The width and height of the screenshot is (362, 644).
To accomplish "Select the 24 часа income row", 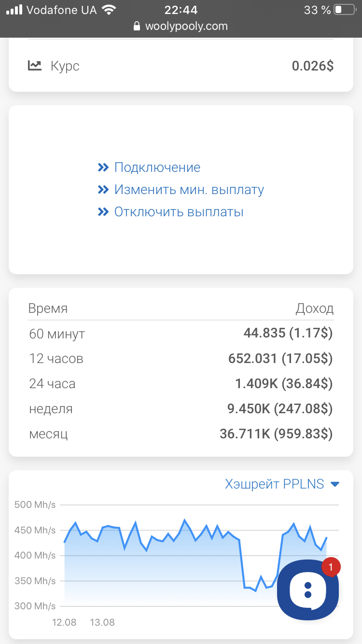I will tap(181, 384).
